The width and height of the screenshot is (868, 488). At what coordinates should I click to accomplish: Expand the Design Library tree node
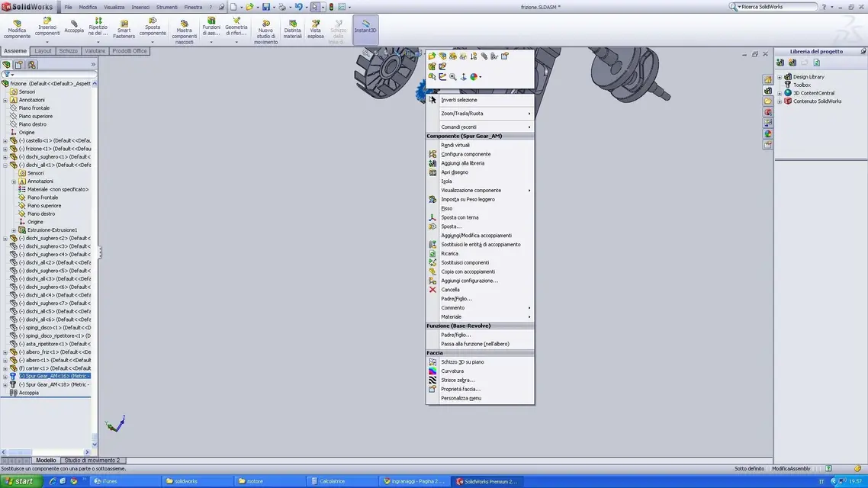pyautogui.click(x=780, y=77)
